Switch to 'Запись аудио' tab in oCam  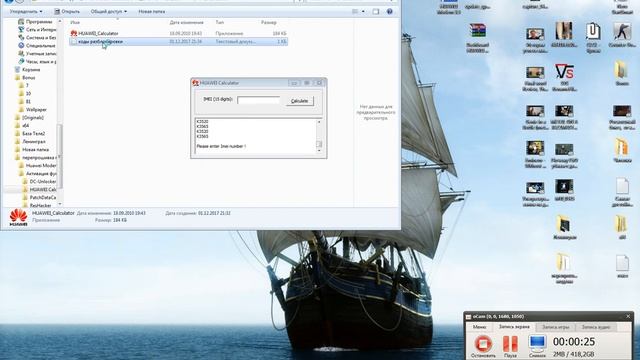point(596,327)
